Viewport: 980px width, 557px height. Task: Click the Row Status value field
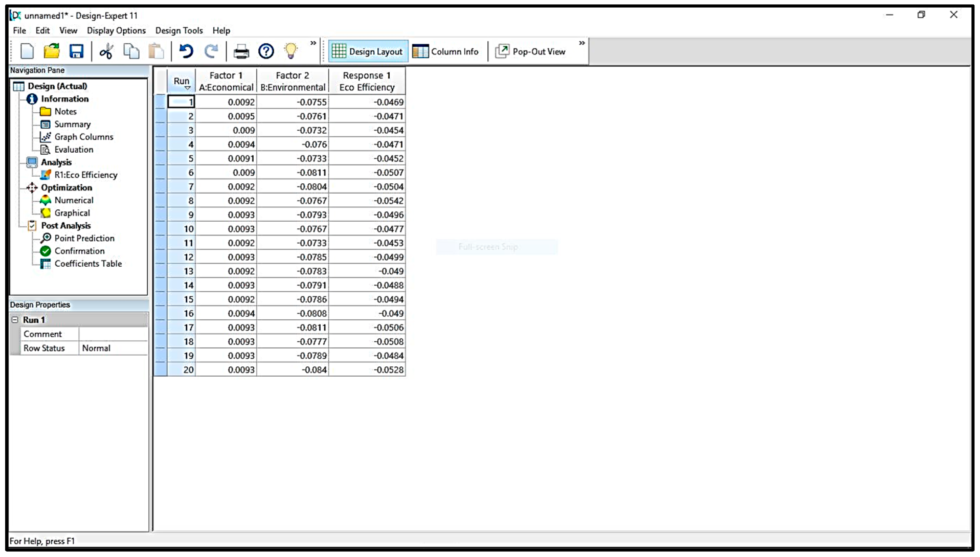[113, 348]
